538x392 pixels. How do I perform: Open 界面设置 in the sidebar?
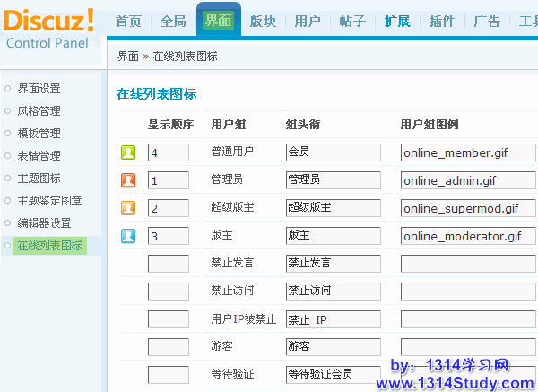(x=39, y=89)
